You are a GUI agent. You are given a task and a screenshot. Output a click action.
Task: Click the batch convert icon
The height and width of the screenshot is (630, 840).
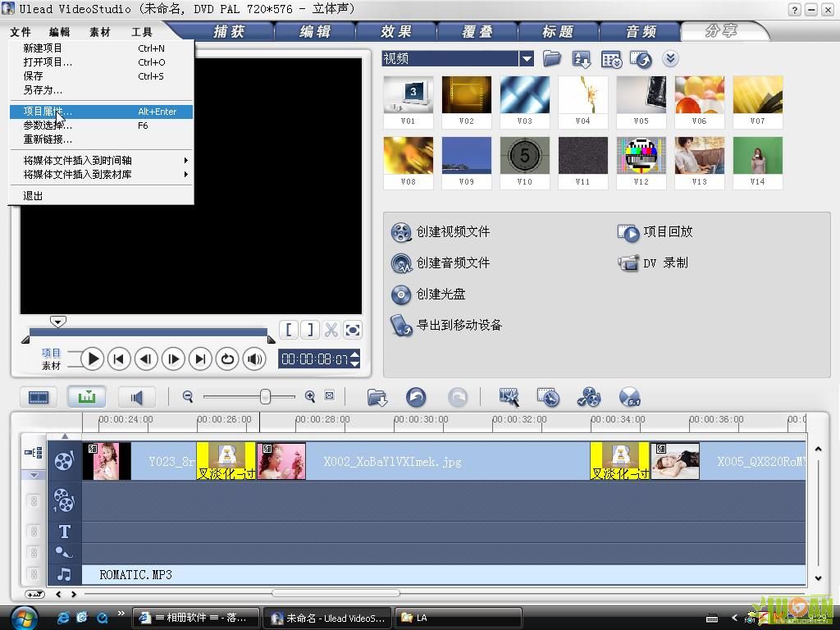click(548, 397)
